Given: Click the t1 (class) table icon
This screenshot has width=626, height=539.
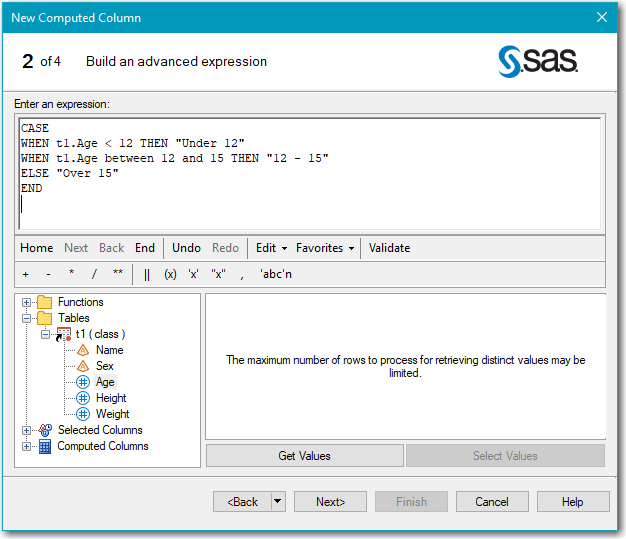Looking at the screenshot, I should 64,334.
